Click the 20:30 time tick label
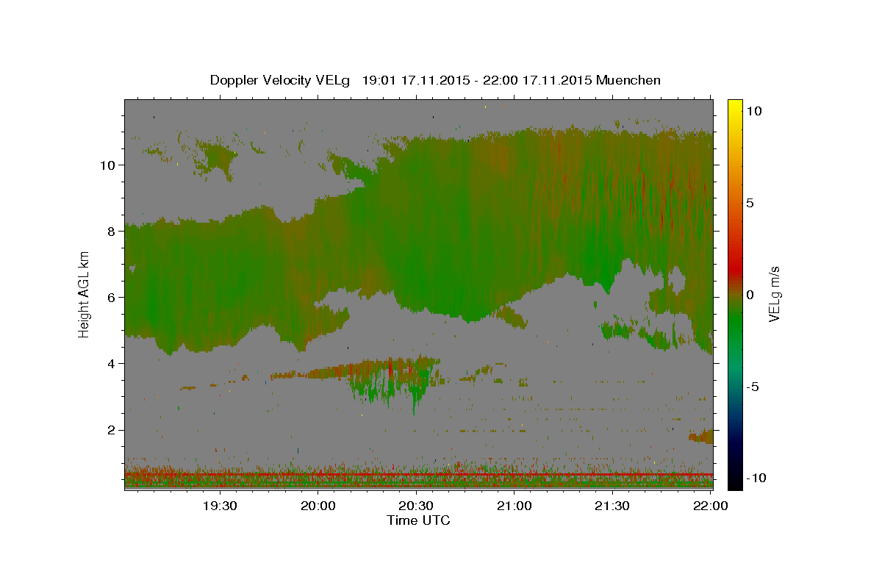Viewport: 882px width, 588px height. click(x=415, y=506)
